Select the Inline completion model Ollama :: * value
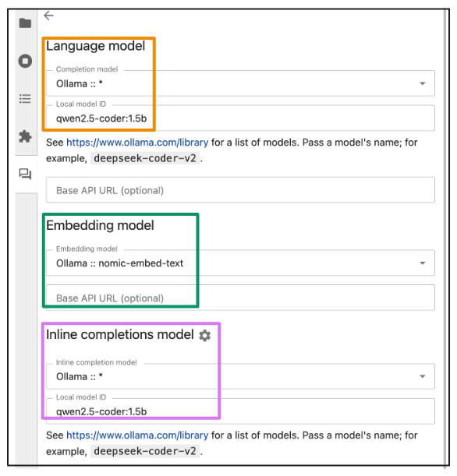The image size is (457, 476). pyautogui.click(x=80, y=376)
